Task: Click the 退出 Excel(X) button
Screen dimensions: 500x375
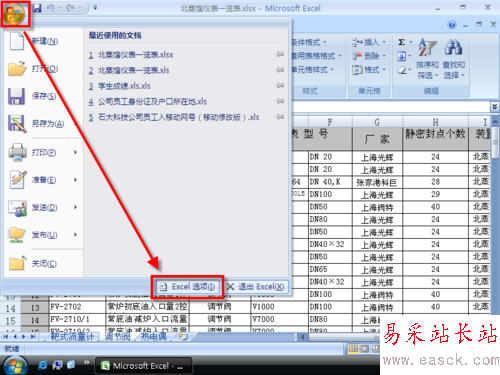Action: [x=256, y=287]
